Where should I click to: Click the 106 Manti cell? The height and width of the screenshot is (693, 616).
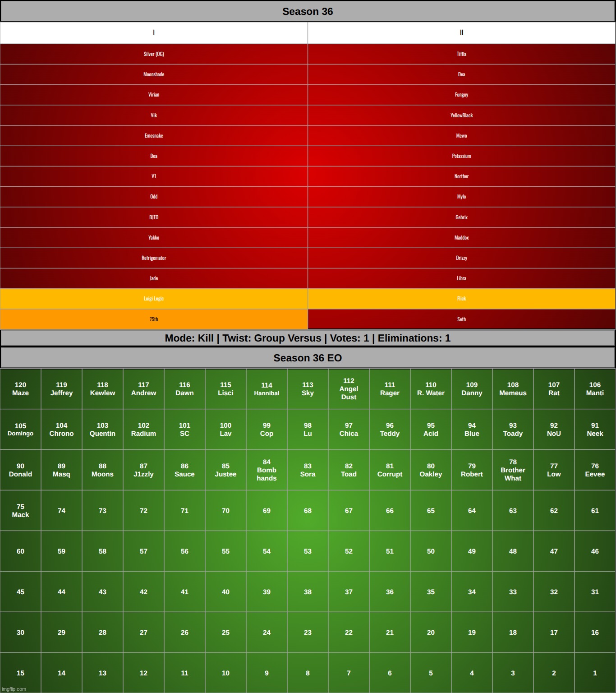coord(595,389)
